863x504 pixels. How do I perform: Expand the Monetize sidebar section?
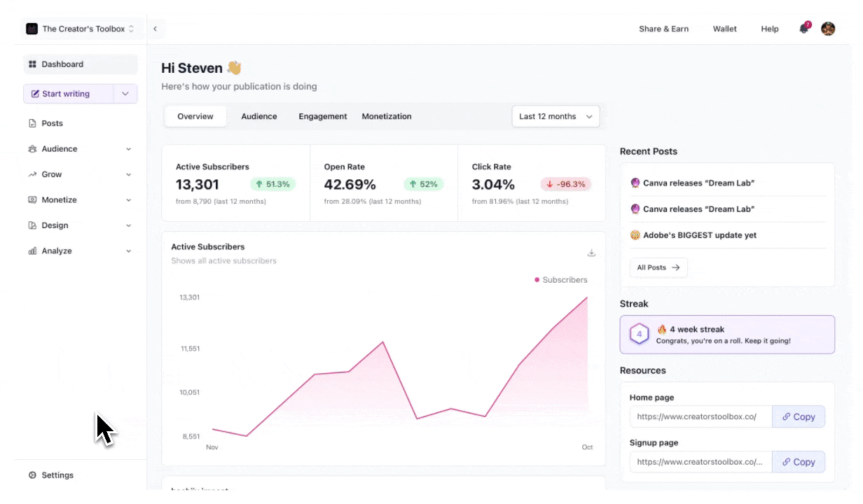pyautogui.click(x=128, y=200)
